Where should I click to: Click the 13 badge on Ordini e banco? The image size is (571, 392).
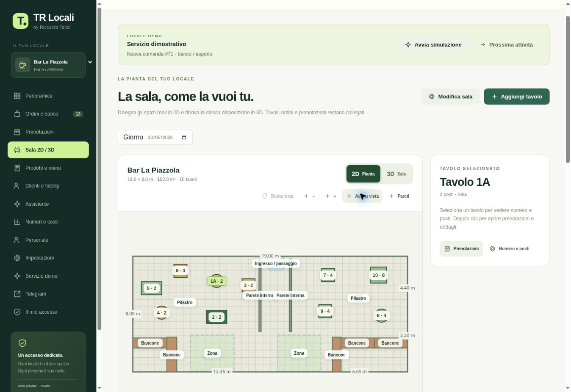78,114
